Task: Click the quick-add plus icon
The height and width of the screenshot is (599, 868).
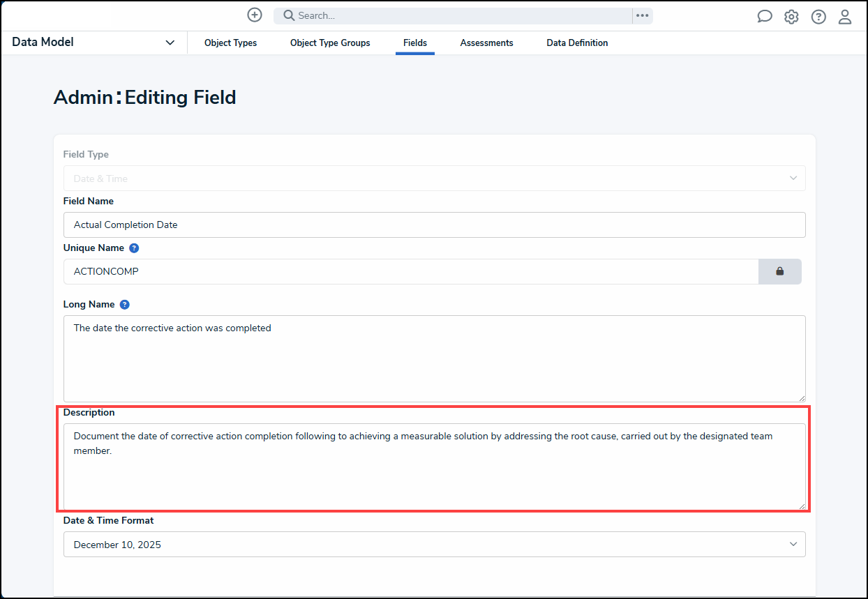Action: 254,14
